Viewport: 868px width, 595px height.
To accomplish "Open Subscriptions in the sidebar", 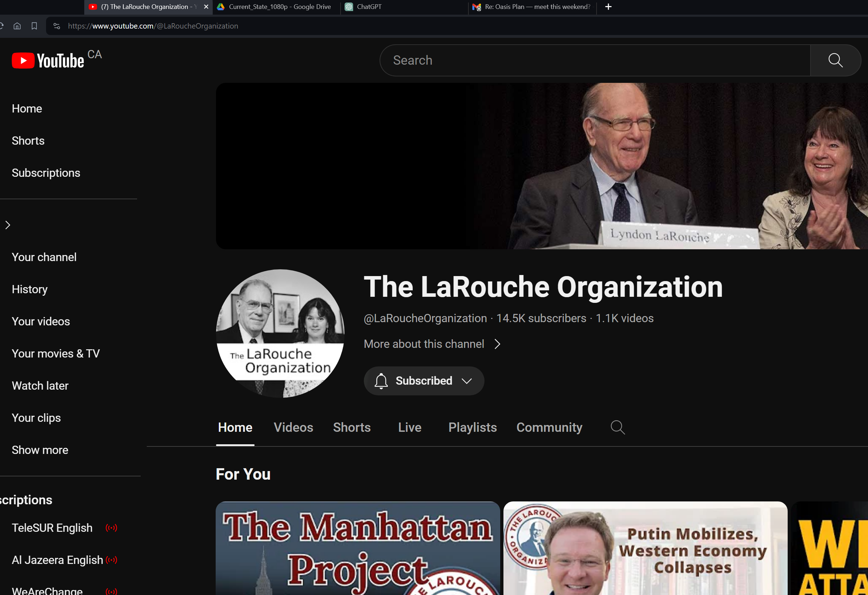I will [x=46, y=173].
